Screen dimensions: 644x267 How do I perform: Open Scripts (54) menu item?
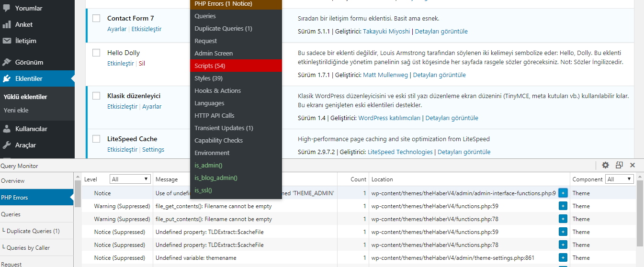pos(236,66)
